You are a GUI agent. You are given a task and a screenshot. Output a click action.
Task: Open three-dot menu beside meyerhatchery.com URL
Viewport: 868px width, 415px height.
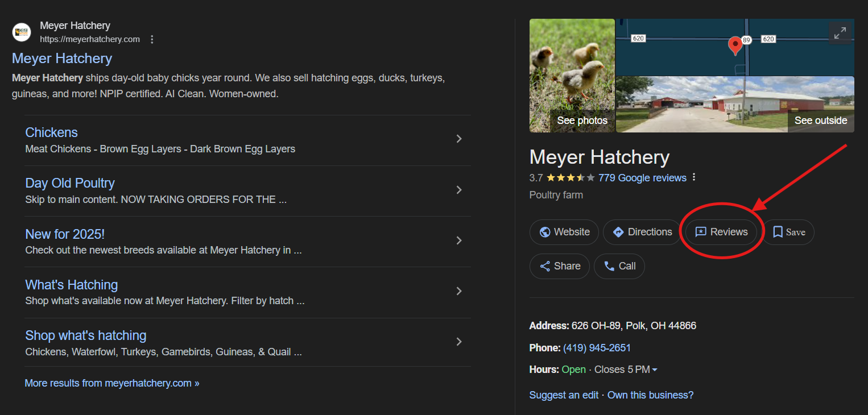click(x=152, y=39)
